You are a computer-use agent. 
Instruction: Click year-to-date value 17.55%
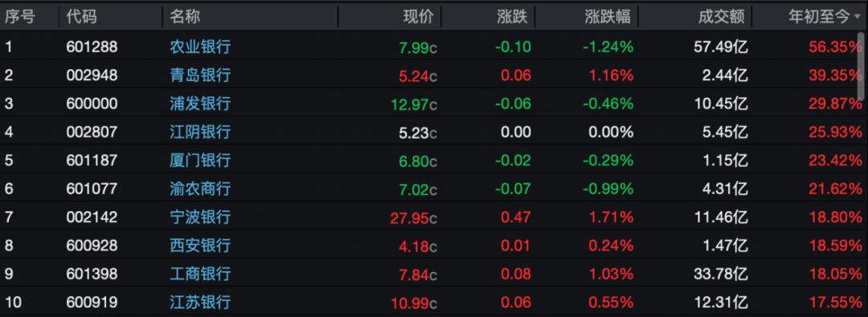835,303
